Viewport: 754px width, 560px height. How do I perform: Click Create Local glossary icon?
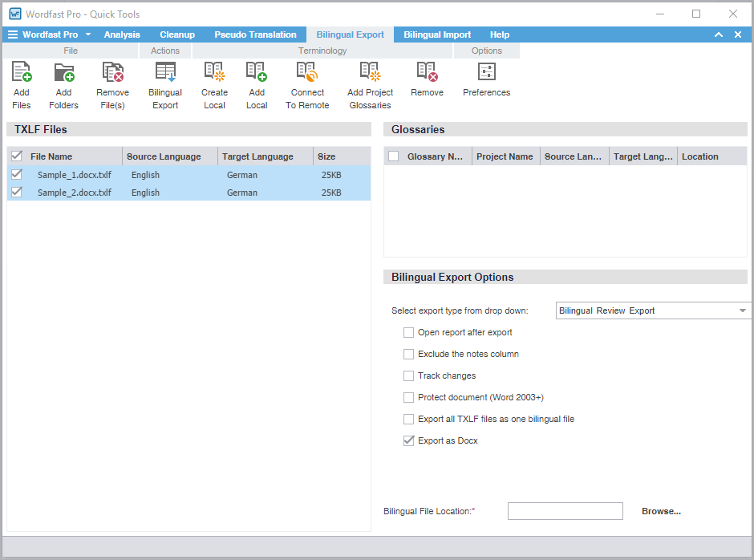(214, 71)
